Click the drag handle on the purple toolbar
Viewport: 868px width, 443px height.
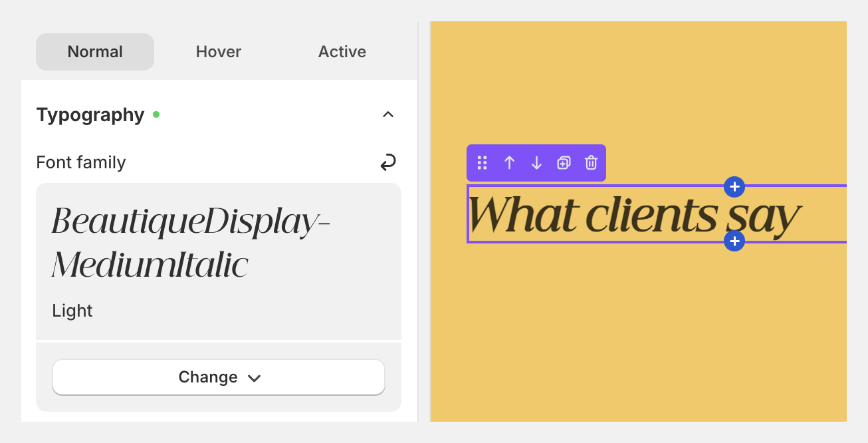pyautogui.click(x=482, y=163)
